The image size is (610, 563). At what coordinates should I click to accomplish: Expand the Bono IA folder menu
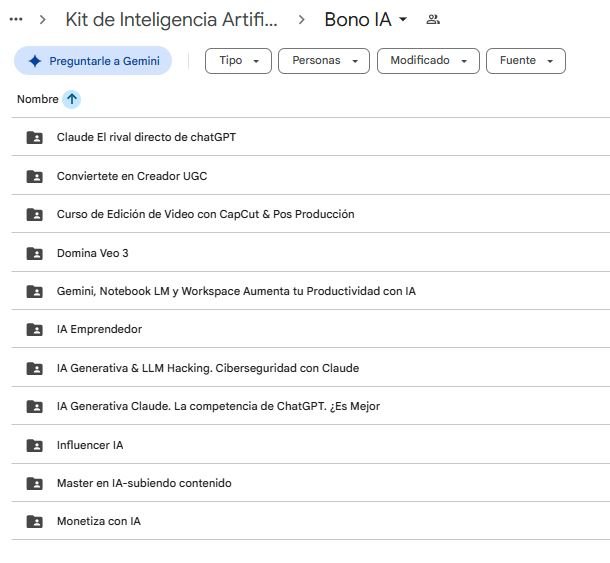[403, 19]
